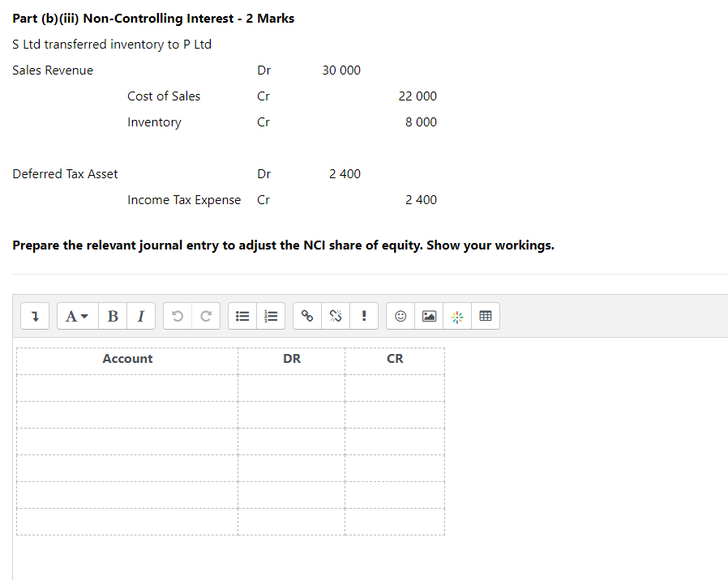Viewport: 728px width, 580px height.
Task: Click the CR column header cell
Action: [x=395, y=361]
